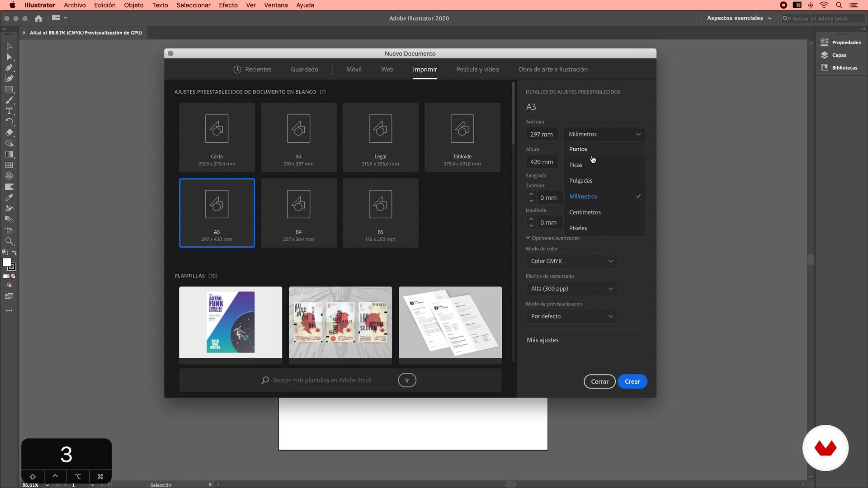Image resolution: width=868 pixels, height=488 pixels.
Task: Open zoom level dropdown in status bar
Action: [47, 485]
